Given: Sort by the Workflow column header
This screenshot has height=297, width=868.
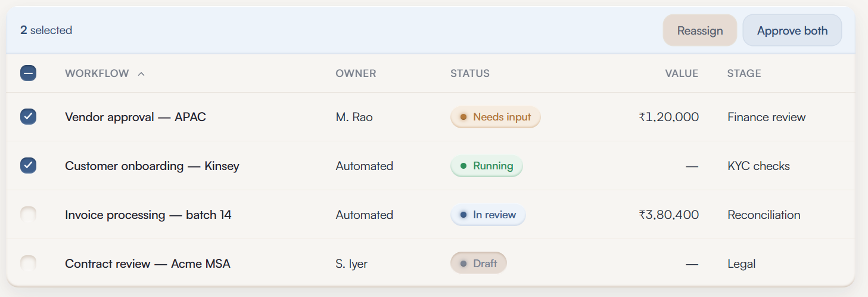Looking at the screenshot, I should click(x=97, y=73).
